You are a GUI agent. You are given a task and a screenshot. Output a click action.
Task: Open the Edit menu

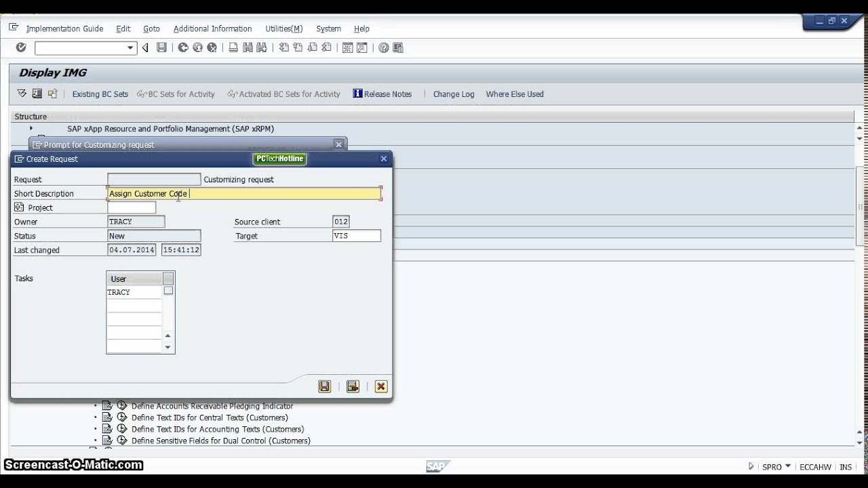coord(123,28)
